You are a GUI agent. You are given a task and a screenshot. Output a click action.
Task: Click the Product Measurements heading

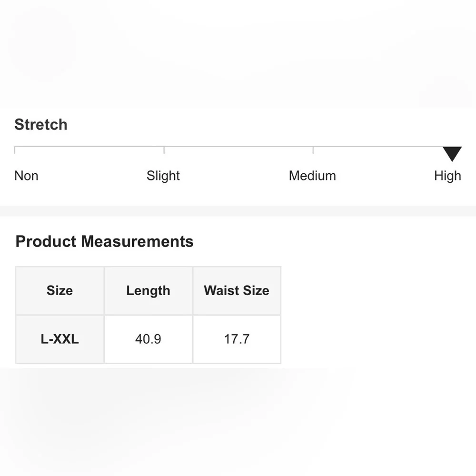(x=104, y=241)
